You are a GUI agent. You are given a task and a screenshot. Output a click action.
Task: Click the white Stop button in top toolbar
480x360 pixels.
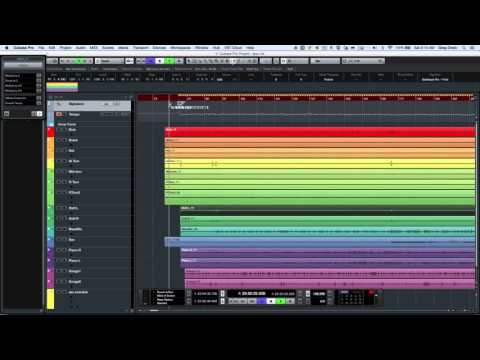[x=160, y=61]
